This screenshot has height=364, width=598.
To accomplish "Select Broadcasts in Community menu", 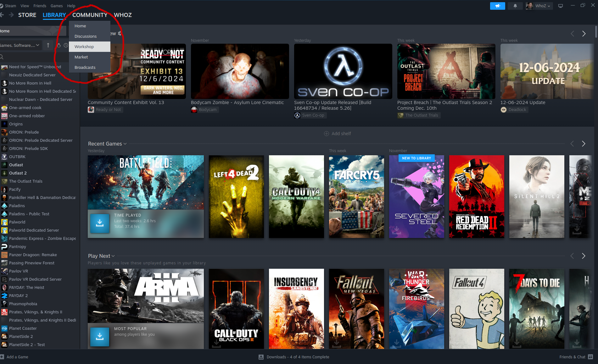I will point(90,67).
